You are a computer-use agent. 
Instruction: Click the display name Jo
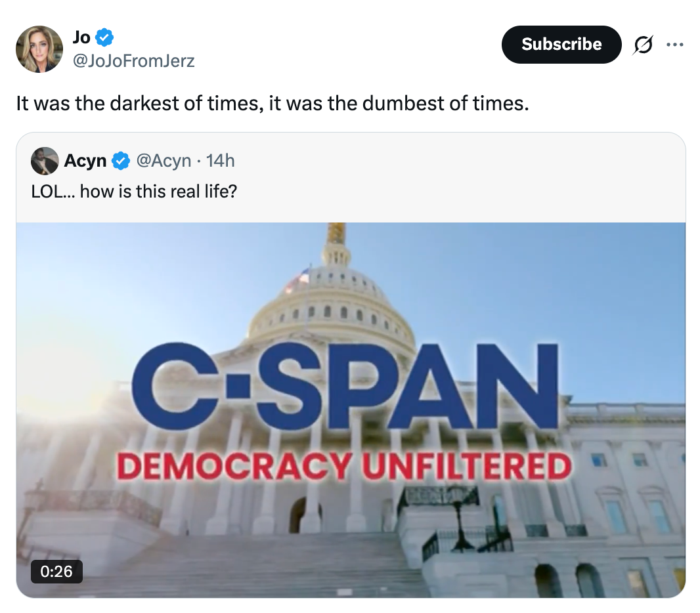click(81, 37)
